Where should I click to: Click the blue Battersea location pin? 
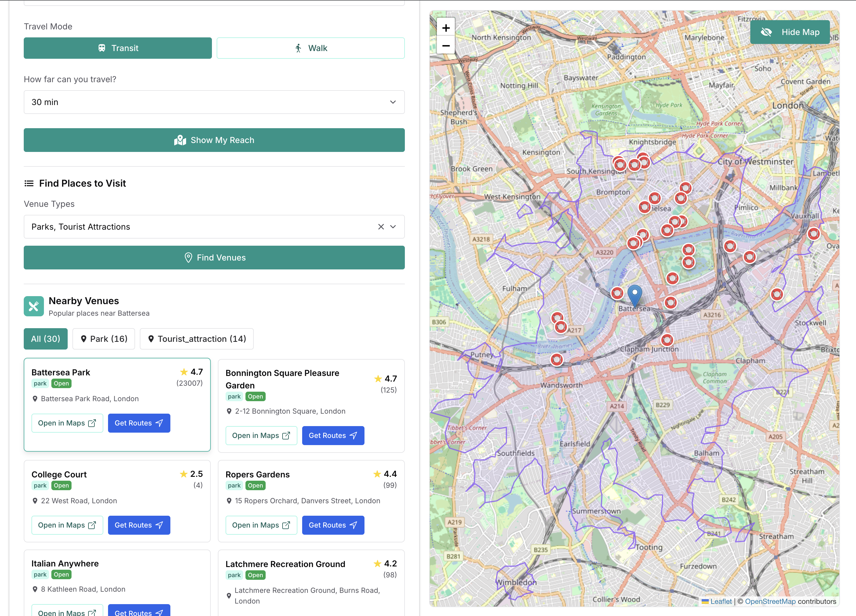[x=635, y=295]
